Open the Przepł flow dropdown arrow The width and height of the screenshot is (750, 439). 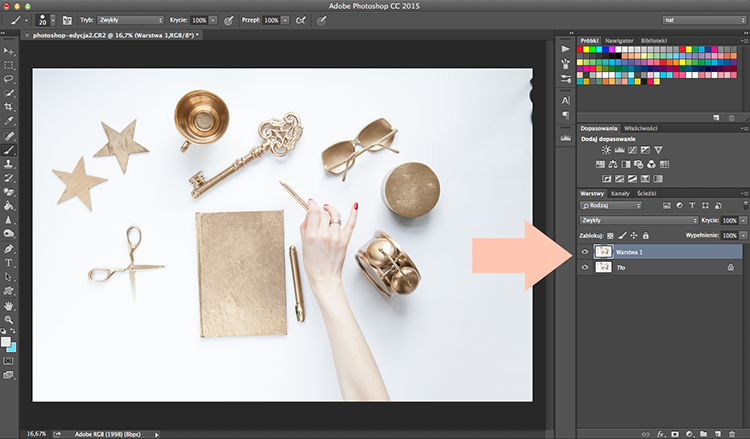click(285, 20)
